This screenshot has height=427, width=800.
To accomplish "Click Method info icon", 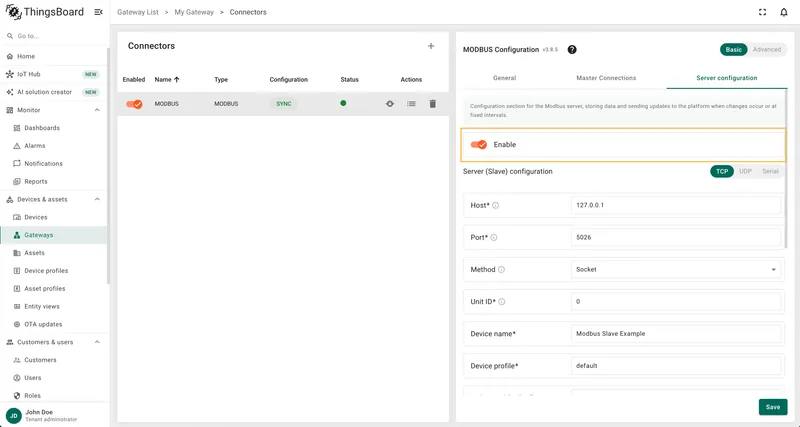I will 501,270.
